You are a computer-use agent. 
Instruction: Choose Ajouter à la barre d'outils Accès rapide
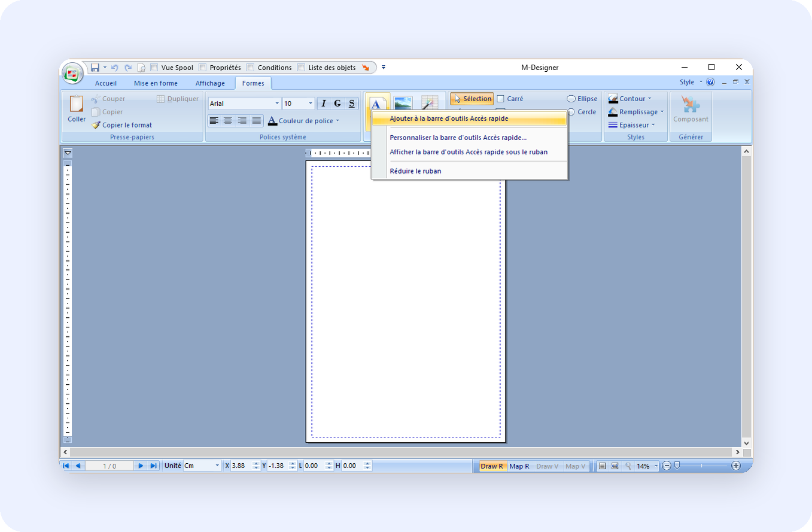[x=469, y=118]
